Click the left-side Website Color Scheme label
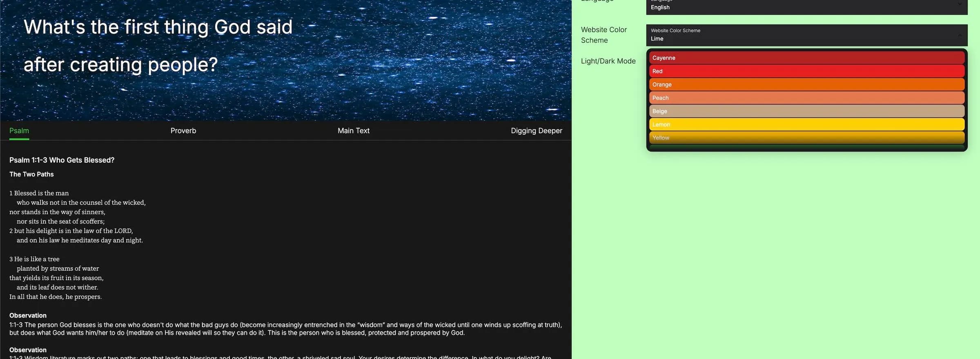The image size is (980, 359). (604, 35)
